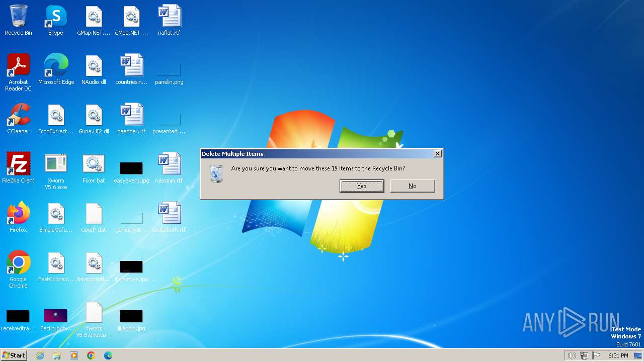The height and width of the screenshot is (362, 644).
Task: Open the volume control in system tray
Action: (x=572, y=355)
